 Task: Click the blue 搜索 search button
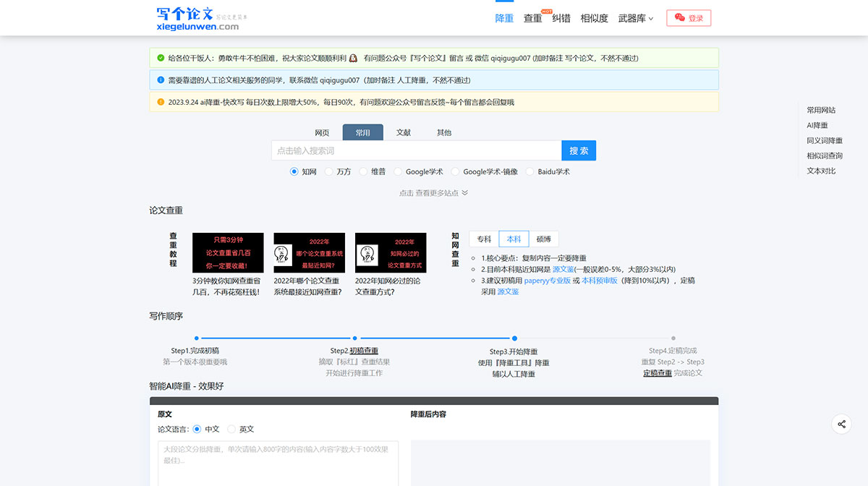tap(579, 150)
